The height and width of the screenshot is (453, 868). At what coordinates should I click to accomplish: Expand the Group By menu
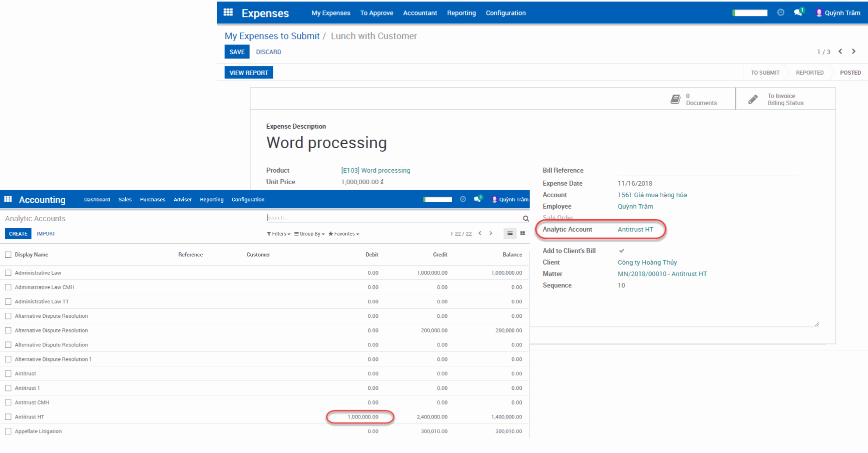pyautogui.click(x=309, y=233)
